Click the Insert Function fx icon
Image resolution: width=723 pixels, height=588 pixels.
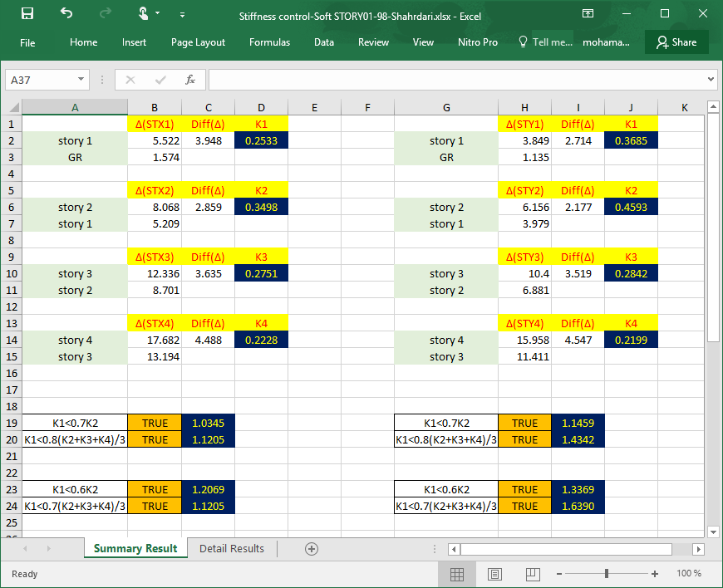(190, 80)
